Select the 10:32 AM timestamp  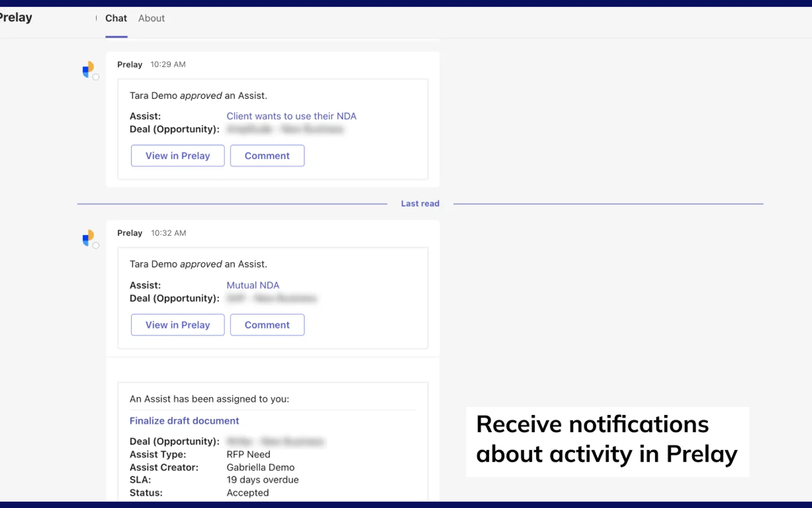click(168, 233)
